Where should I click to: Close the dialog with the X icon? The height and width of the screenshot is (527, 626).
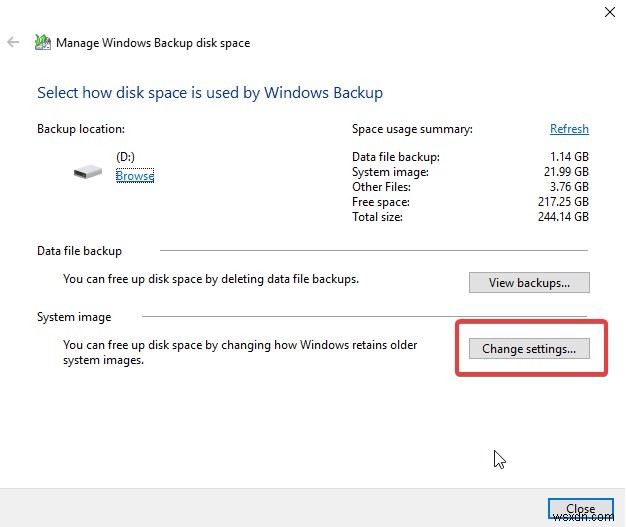point(610,12)
